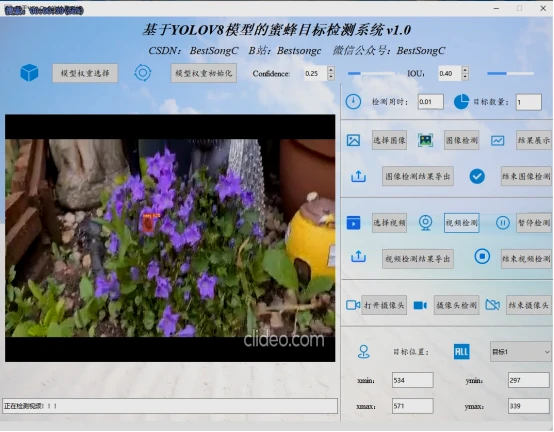Click the IOU slider track

(510, 73)
